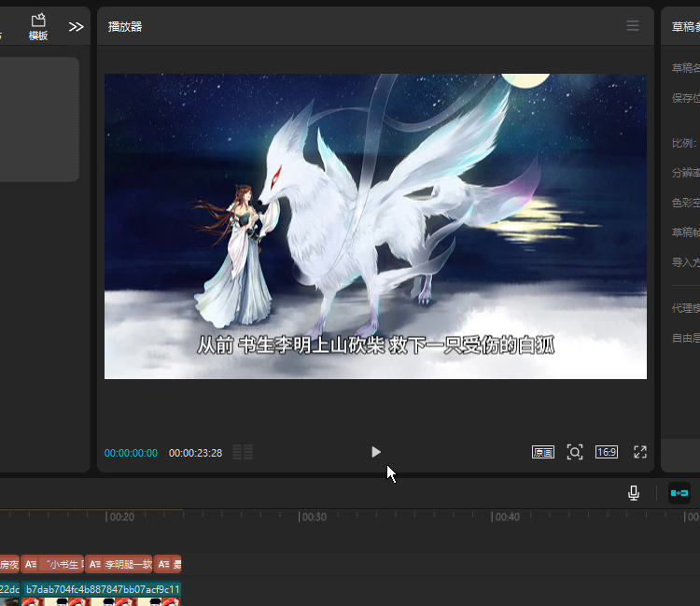This screenshot has height=606, width=700.
Task: Open the 比例 ratio setting in draft panel
Action: pyautogui.click(x=684, y=144)
